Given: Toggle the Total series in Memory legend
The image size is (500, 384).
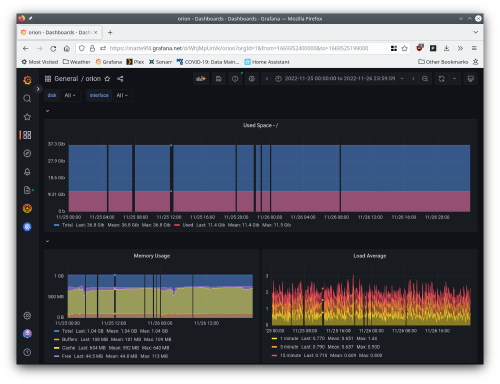Looking at the screenshot, I should pos(67,331).
